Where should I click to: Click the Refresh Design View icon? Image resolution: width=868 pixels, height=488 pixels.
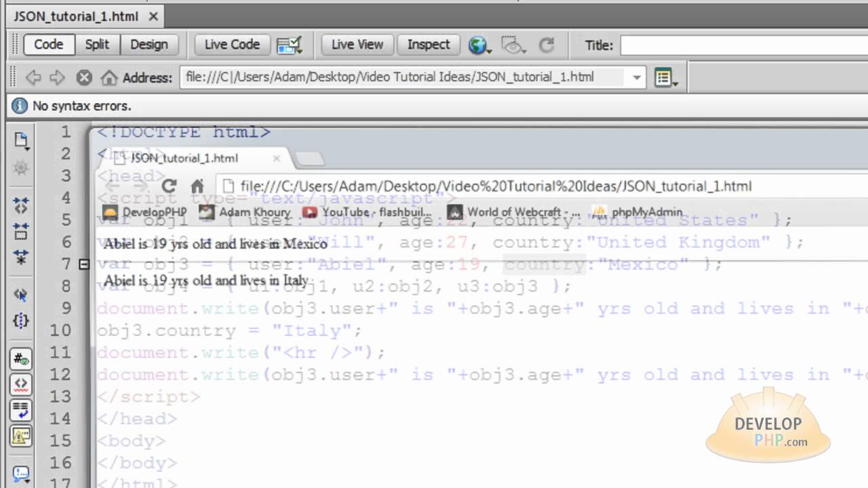tap(547, 45)
